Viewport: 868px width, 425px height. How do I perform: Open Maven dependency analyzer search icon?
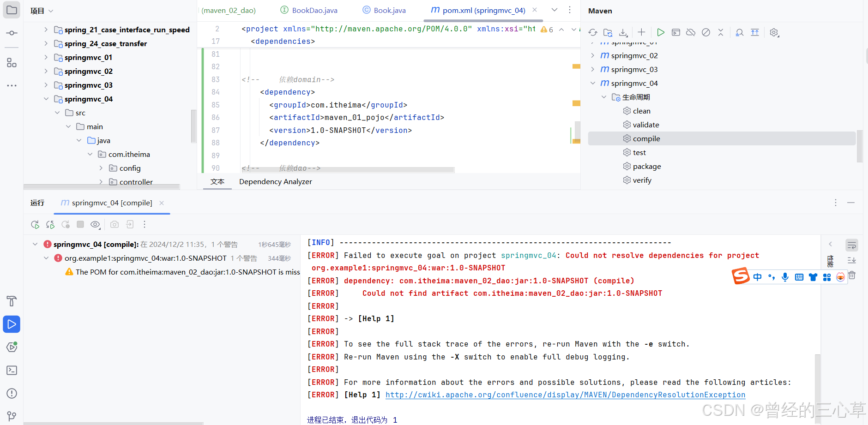(x=740, y=32)
